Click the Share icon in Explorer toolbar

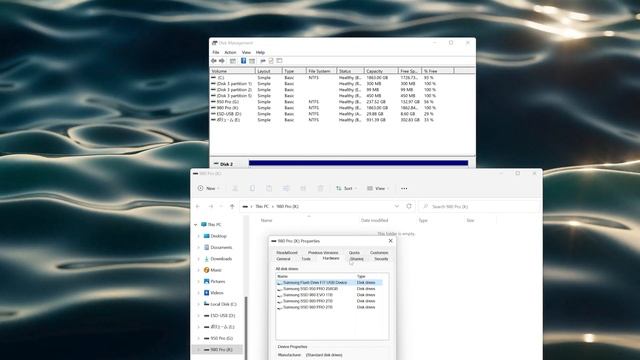tap(303, 188)
